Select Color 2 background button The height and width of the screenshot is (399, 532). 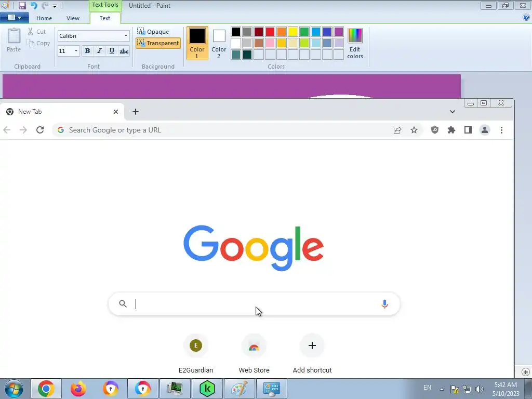(x=219, y=43)
